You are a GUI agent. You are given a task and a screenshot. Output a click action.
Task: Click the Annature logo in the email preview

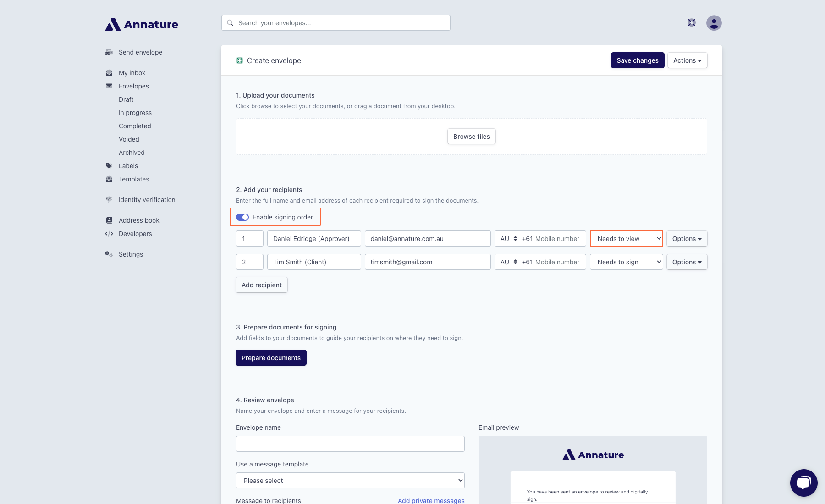click(x=593, y=455)
